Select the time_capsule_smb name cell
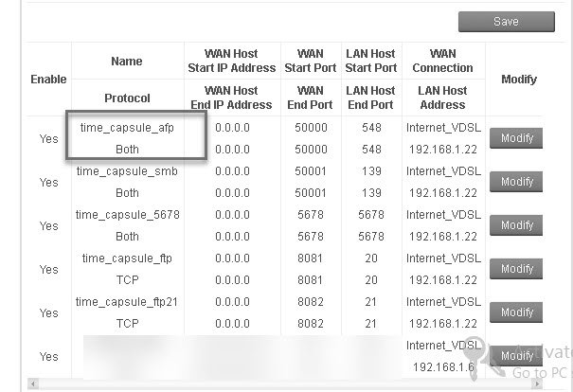573x392 pixels. 127,171
